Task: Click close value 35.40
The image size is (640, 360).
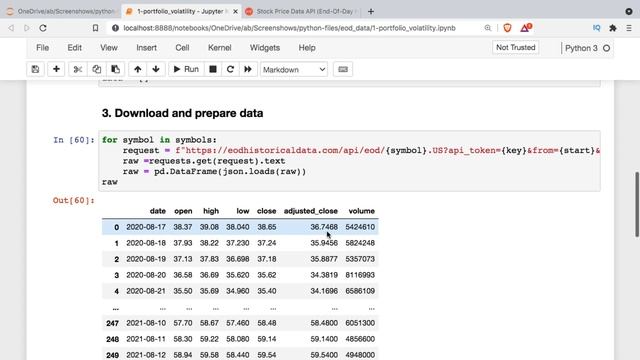Action: 267,291
